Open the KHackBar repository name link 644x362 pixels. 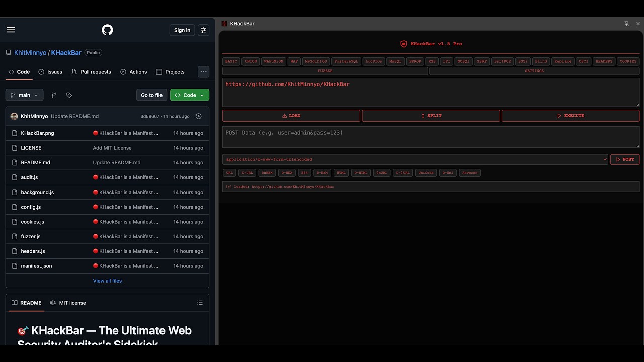(66, 53)
